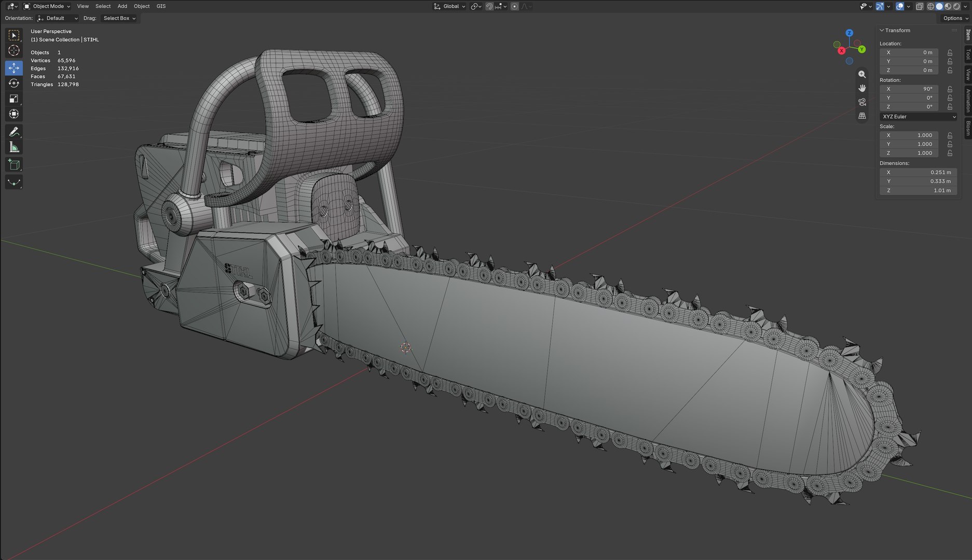Open the Select menu
Screen dimensions: 972x560
point(103,6)
